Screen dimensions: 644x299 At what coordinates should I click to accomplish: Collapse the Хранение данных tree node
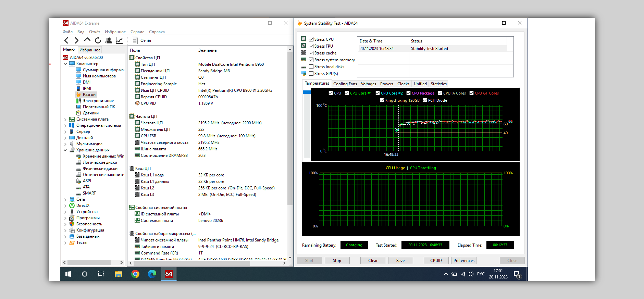[x=65, y=150]
